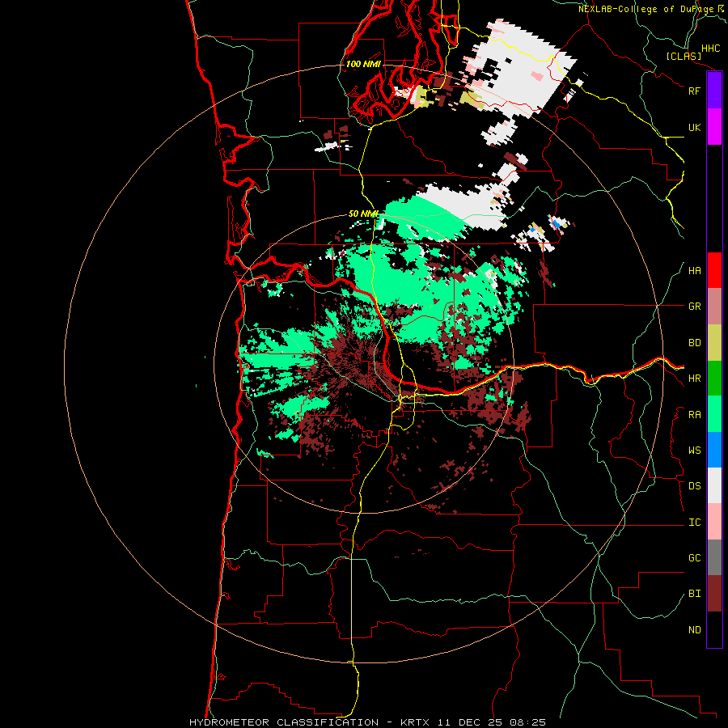This screenshot has height=728, width=728.
Task: Click the blue WS legend swatch
Action: click(x=714, y=450)
